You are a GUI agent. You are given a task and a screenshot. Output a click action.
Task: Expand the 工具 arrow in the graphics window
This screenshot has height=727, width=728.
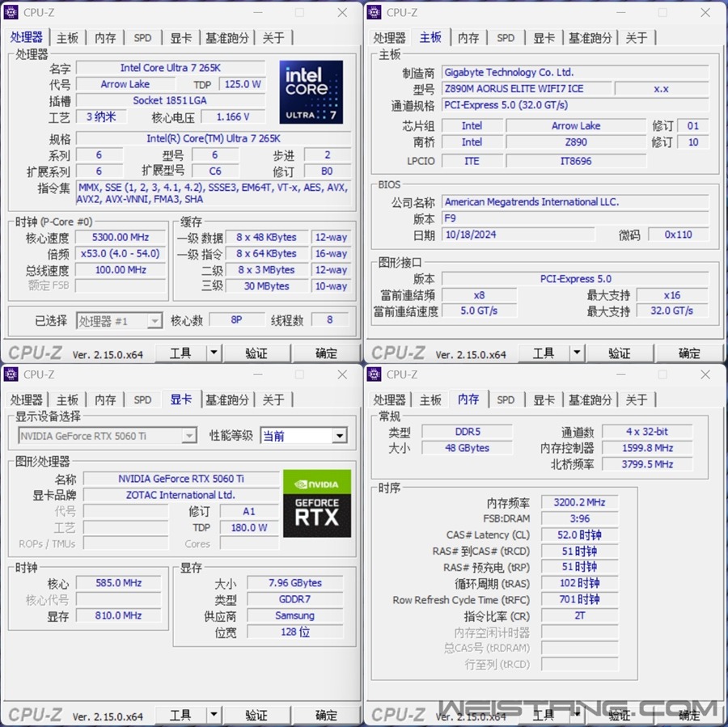tap(214, 715)
